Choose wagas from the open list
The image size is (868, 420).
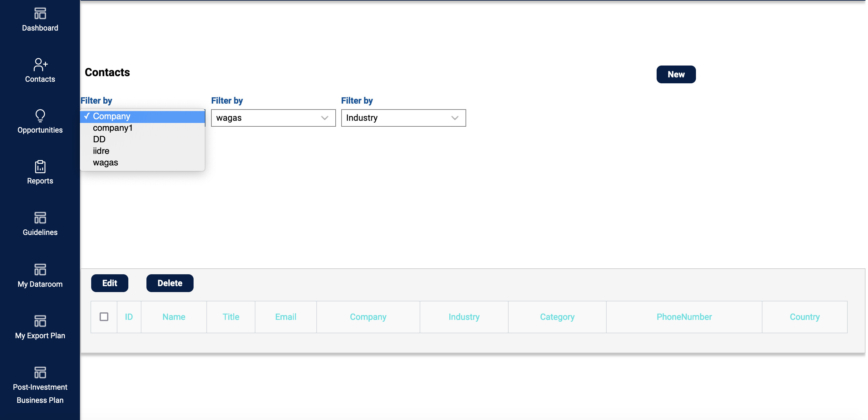tap(142, 163)
